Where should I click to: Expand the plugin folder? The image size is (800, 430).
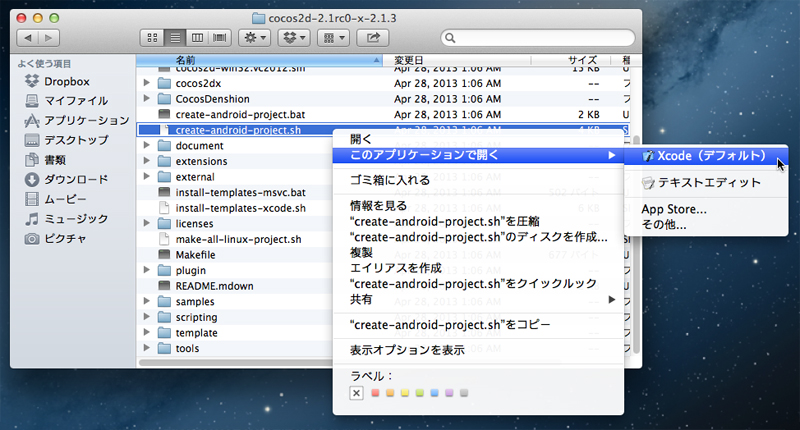(146, 270)
